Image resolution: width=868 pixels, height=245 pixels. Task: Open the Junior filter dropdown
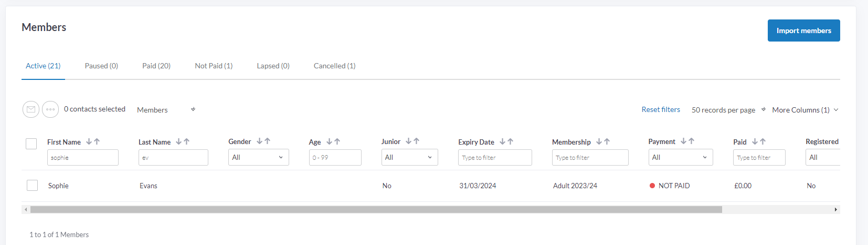point(409,157)
